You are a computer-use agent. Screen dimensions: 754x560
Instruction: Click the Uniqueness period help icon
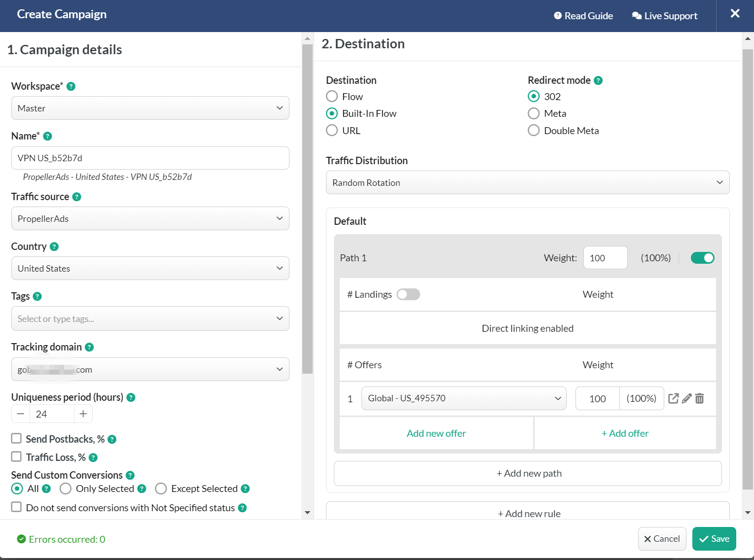[131, 397]
